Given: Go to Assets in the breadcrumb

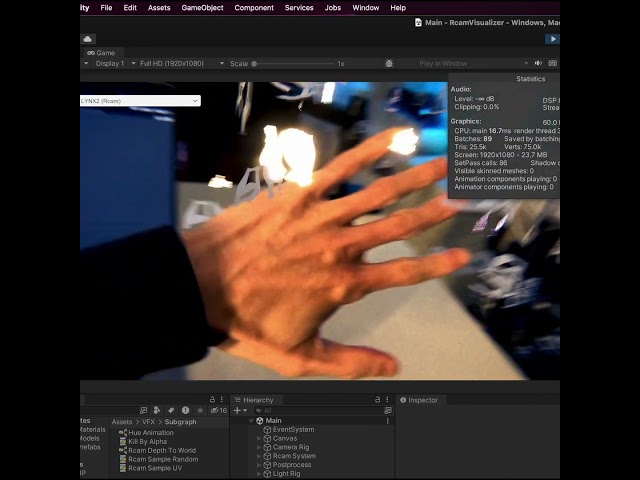Looking at the screenshot, I should click(122, 422).
